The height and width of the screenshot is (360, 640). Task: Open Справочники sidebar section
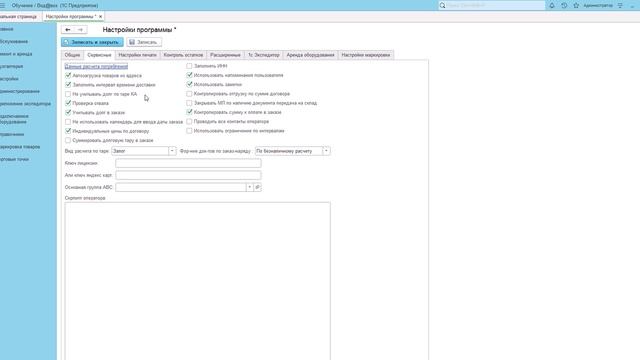pyautogui.click(x=12, y=135)
